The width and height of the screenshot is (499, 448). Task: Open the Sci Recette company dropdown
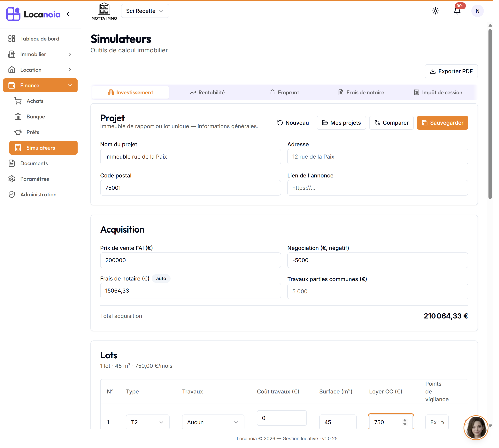point(145,11)
